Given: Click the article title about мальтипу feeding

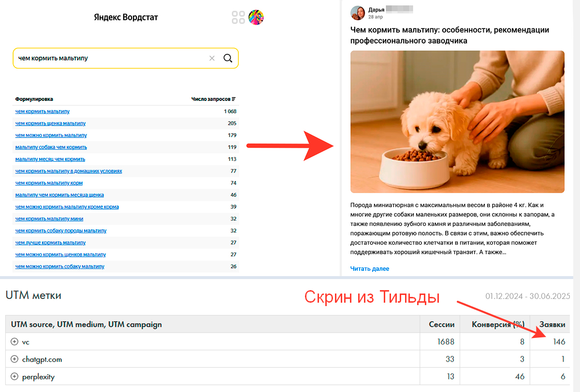Looking at the screenshot, I should coord(449,35).
